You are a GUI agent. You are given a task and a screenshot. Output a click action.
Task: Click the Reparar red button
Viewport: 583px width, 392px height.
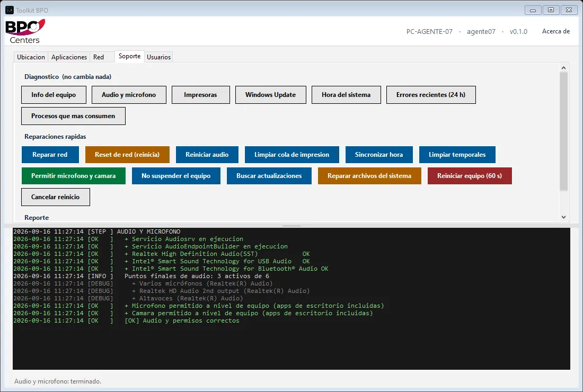pos(50,155)
